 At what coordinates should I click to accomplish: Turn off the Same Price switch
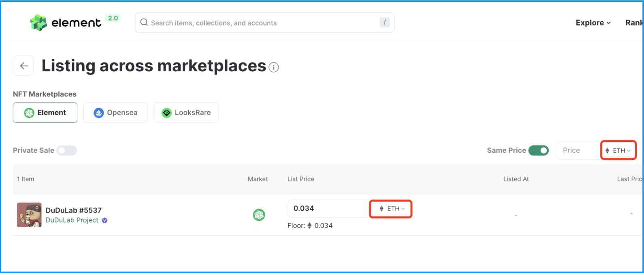point(539,151)
